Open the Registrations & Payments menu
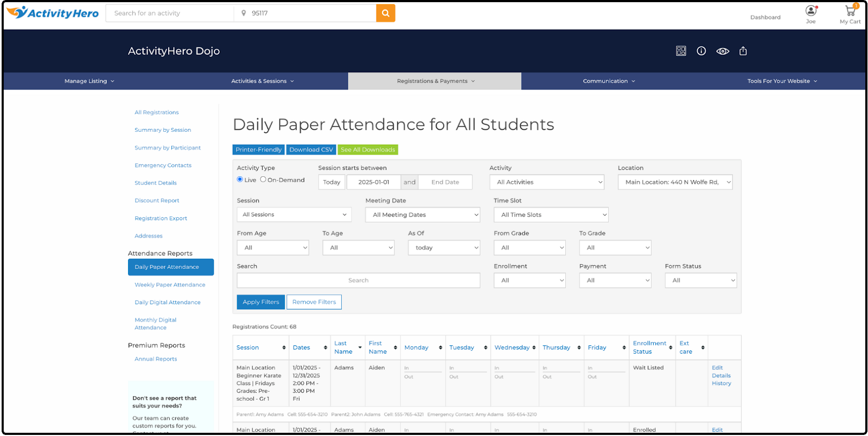Viewport: 868px width, 436px height. click(x=436, y=81)
